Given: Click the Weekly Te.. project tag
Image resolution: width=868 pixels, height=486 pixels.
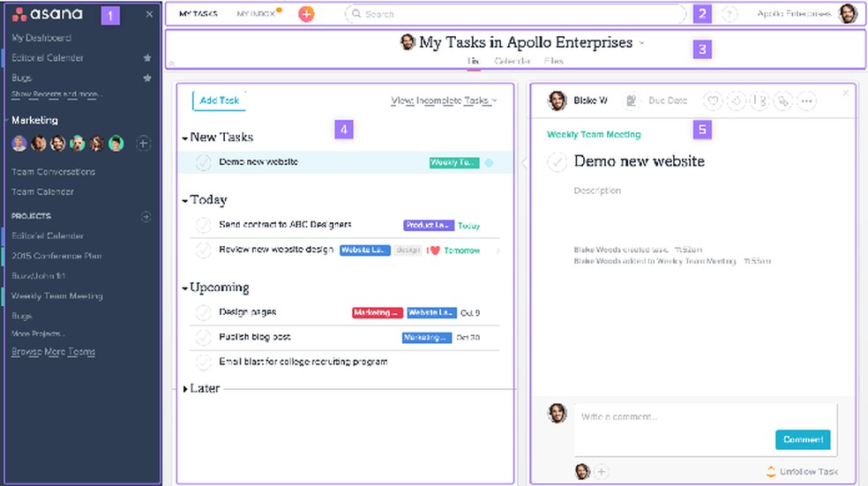Looking at the screenshot, I should pos(454,163).
